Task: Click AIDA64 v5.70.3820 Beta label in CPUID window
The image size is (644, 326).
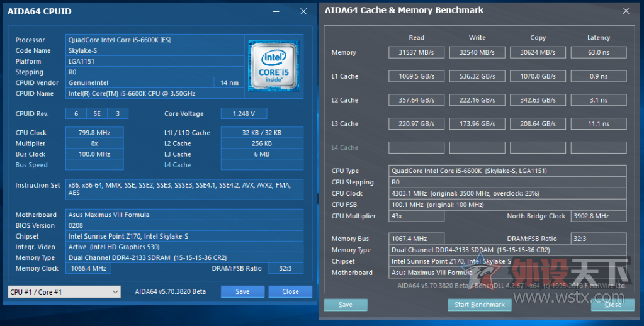Action: coord(171,291)
